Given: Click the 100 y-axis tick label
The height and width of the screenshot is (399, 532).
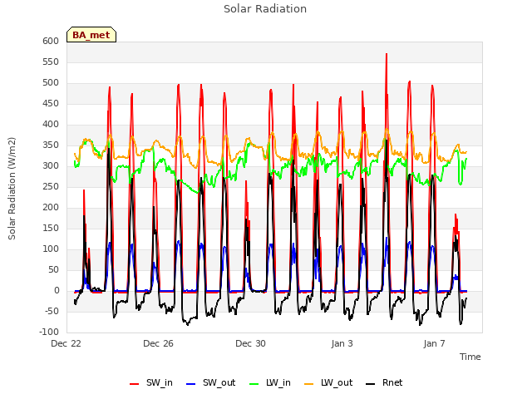Looking at the screenshot, I should coord(51,249).
